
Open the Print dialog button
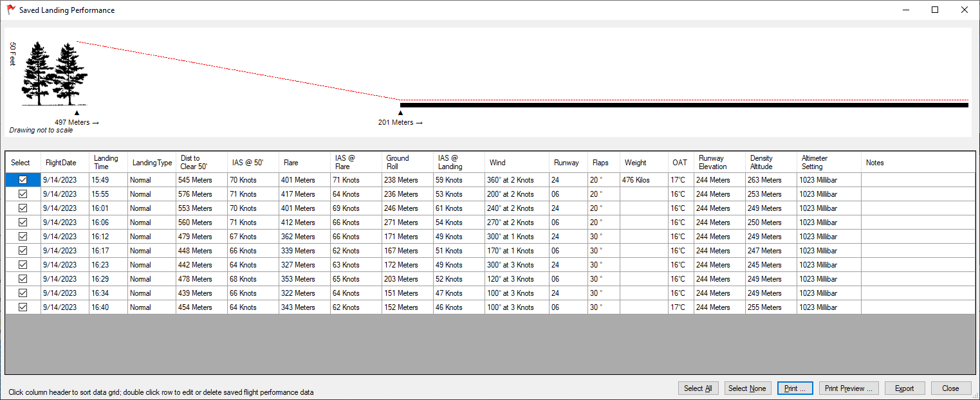tap(795, 388)
